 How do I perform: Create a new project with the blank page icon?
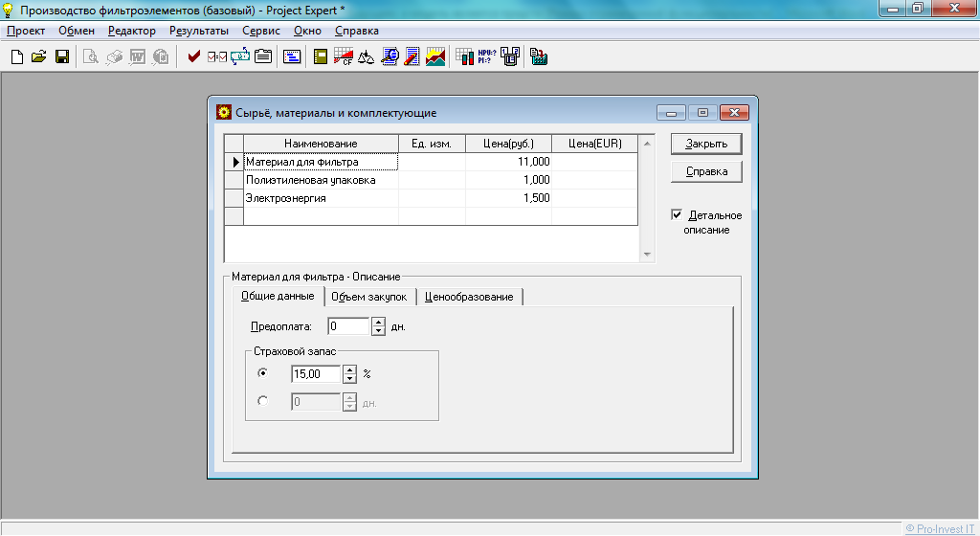click(x=17, y=56)
